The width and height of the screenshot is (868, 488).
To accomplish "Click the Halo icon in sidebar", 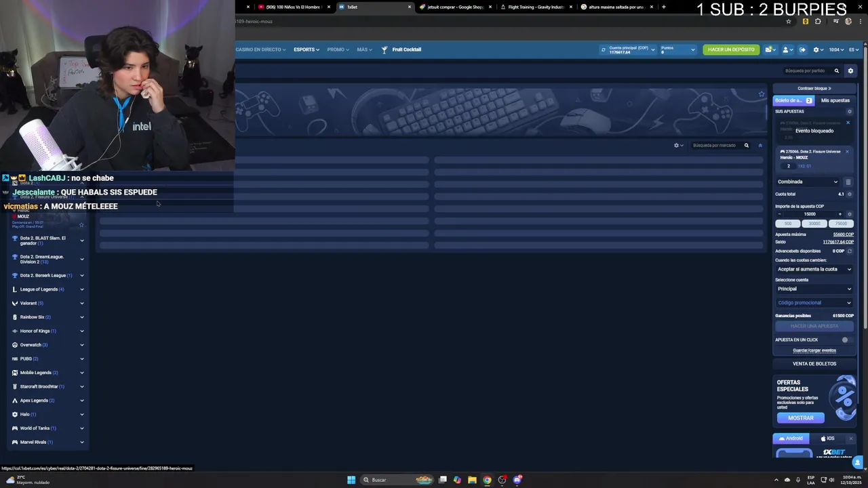I will click(x=15, y=414).
